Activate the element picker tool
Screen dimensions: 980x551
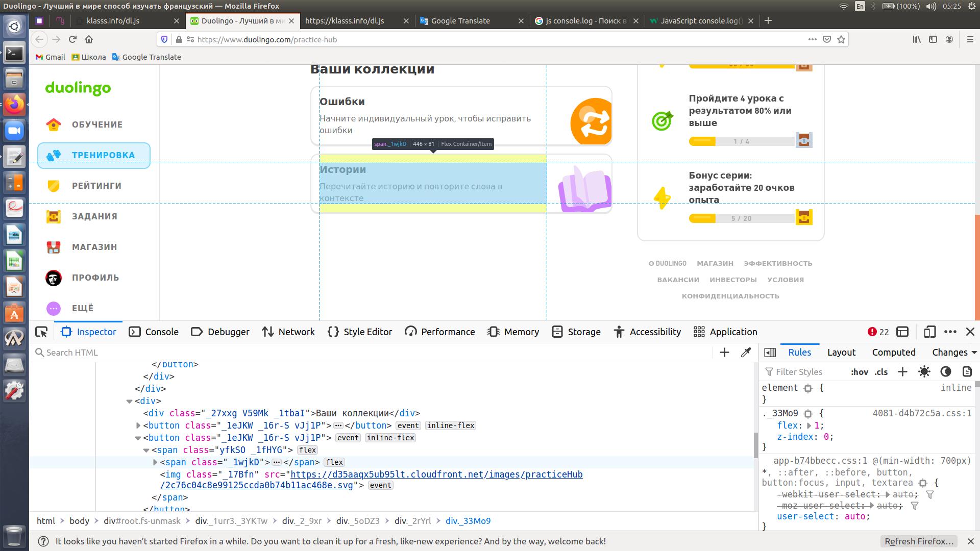pyautogui.click(x=41, y=332)
